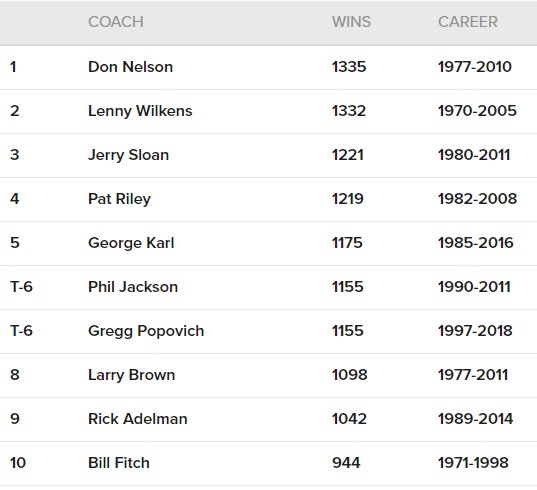Select Bill Fitch at rank 10

point(119,463)
